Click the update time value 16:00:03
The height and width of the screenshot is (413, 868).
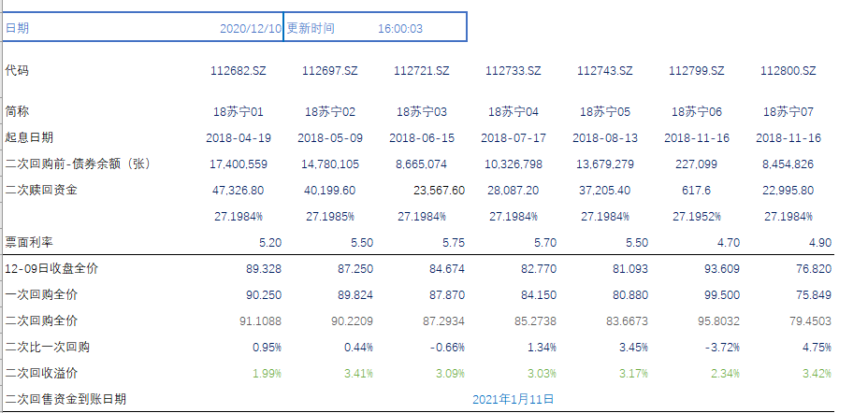point(399,29)
